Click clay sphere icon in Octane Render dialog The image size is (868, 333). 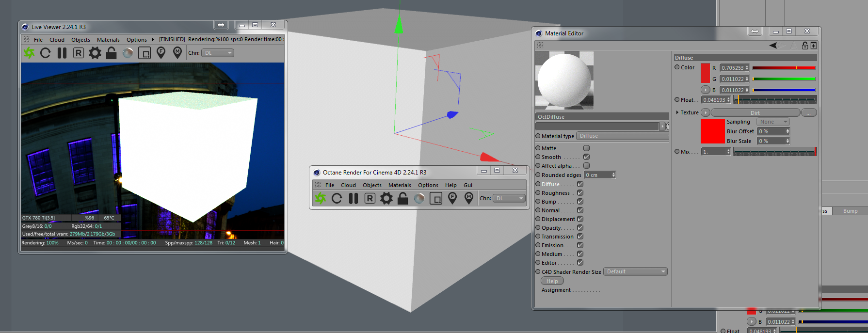(419, 198)
